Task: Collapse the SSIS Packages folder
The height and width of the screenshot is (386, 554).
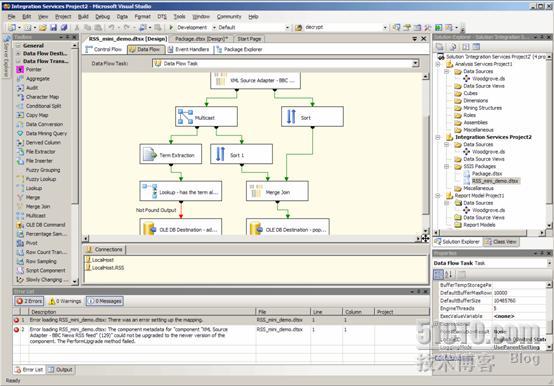Action: point(447,166)
